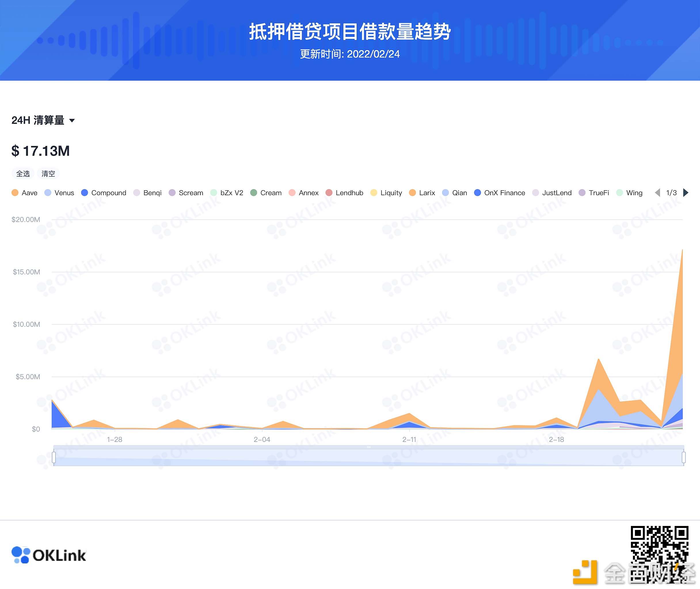Image resolution: width=700 pixels, height=589 pixels.
Task: Hide the TrueFi series via legend
Action: click(x=594, y=193)
